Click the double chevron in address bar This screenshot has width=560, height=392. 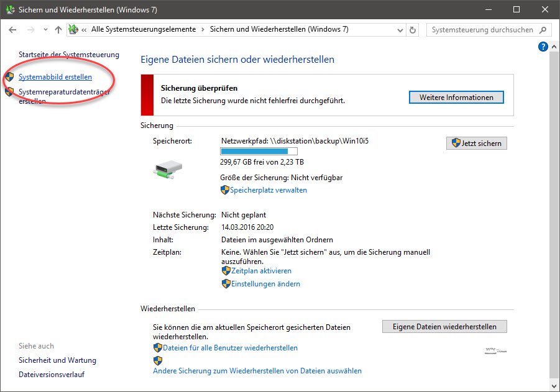(x=84, y=30)
